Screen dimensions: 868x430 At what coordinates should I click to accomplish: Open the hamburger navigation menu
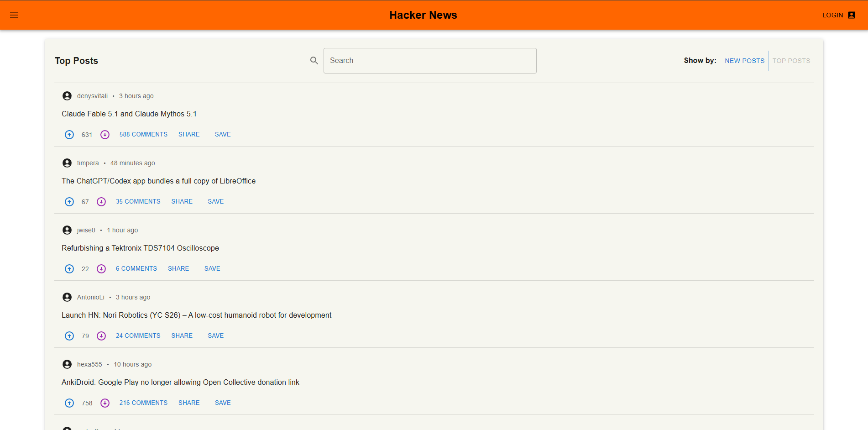coord(14,15)
